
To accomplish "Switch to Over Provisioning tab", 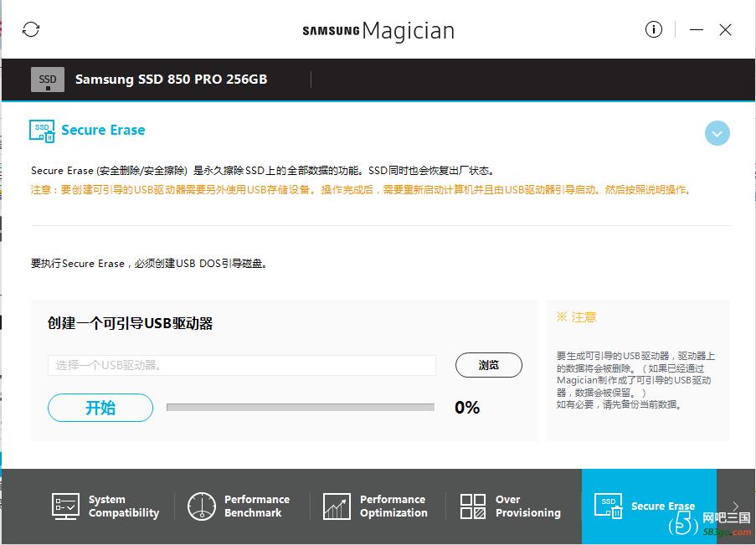I will tap(511, 506).
